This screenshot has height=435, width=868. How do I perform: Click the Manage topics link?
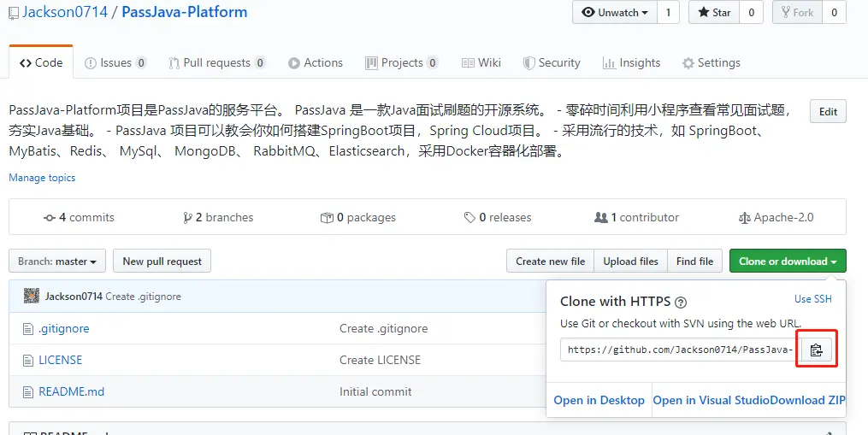click(42, 178)
